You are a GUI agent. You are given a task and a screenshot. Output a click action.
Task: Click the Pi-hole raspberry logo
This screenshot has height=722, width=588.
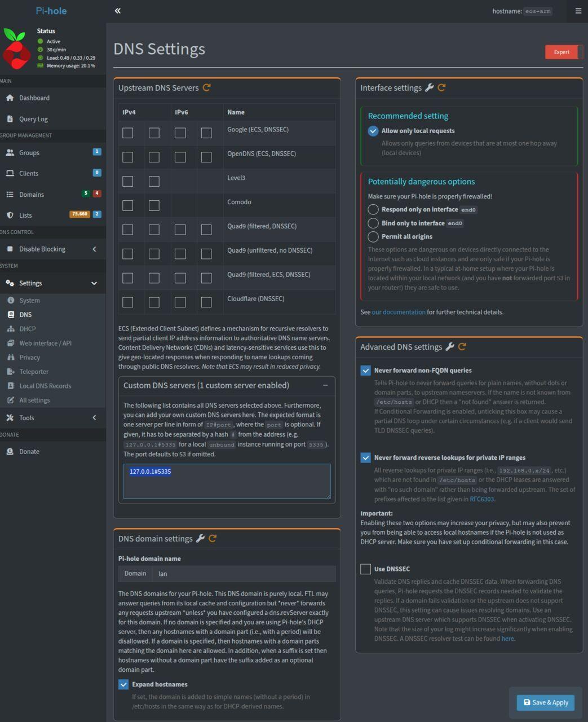(16, 49)
